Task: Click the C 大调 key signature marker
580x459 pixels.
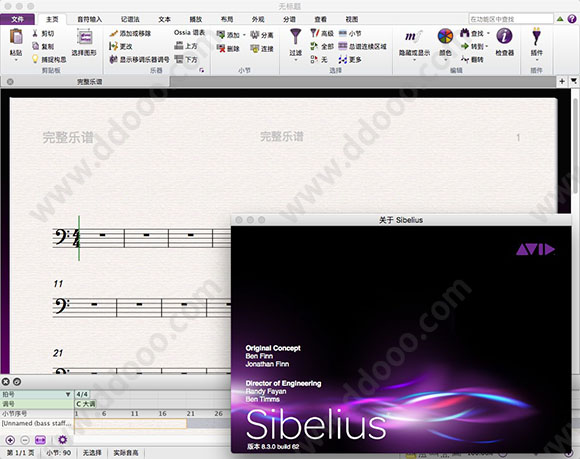Action: tap(85, 404)
